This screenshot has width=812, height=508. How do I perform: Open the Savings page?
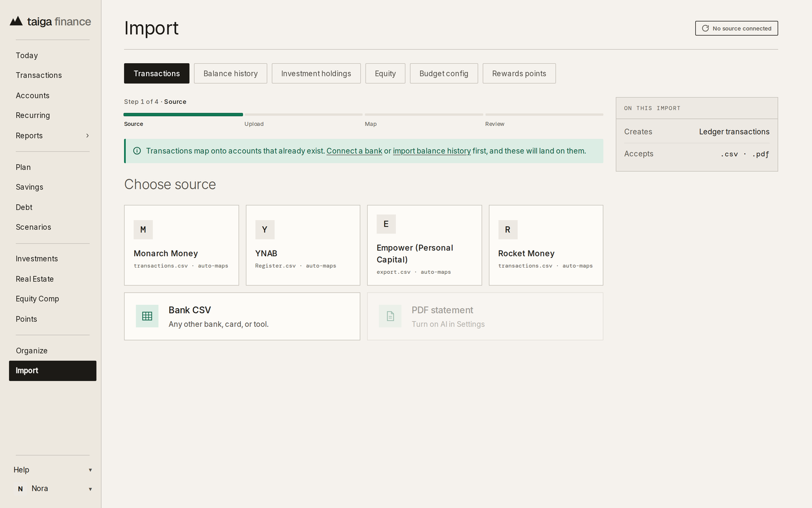pos(52,187)
